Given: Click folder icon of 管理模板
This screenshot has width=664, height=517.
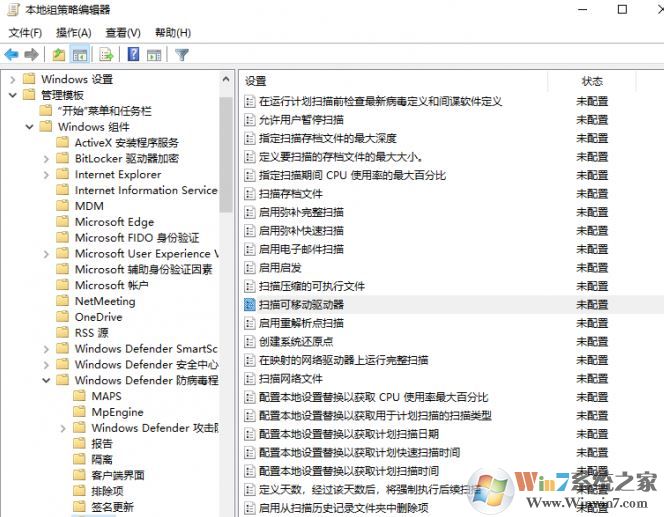Looking at the screenshot, I should pyautogui.click(x=29, y=95).
